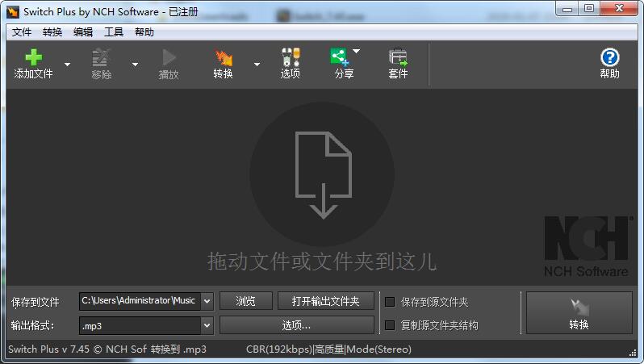This screenshot has width=644, height=364.
Task: Open 选项 settings icon in toolbar
Action: click(x=290, y=58)
